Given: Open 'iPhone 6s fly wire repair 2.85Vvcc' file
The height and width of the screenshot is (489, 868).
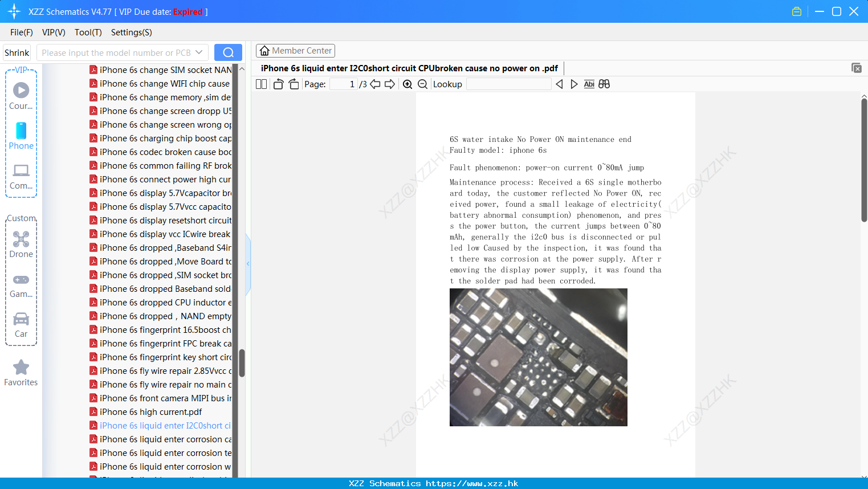Looking at the screenshot, I should (161, 371).
